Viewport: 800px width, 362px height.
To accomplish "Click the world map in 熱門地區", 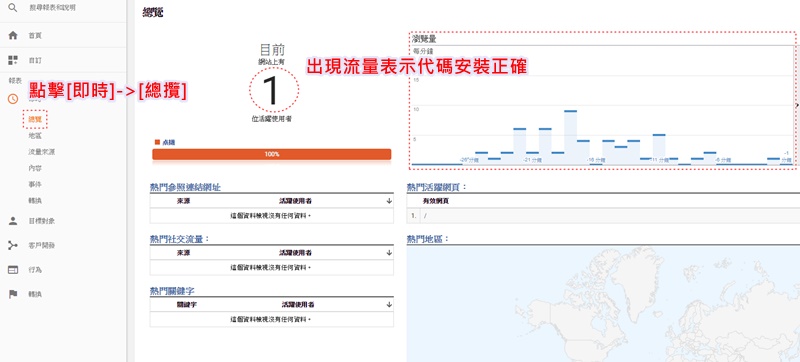I will coord(603,304).
